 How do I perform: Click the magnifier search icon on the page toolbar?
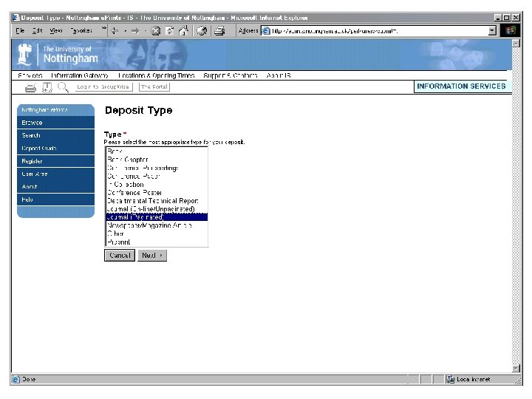[63, 87]
